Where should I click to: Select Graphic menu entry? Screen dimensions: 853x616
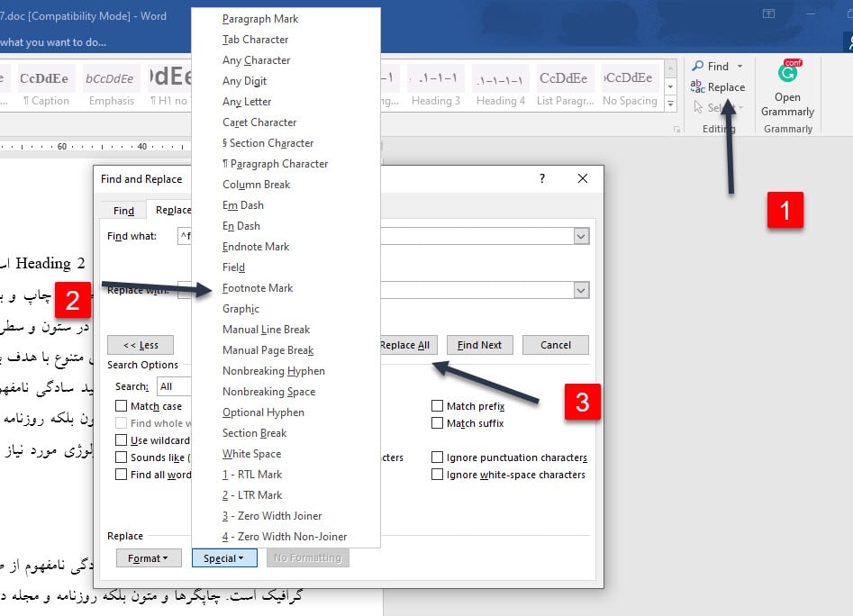tap(286, 308)
